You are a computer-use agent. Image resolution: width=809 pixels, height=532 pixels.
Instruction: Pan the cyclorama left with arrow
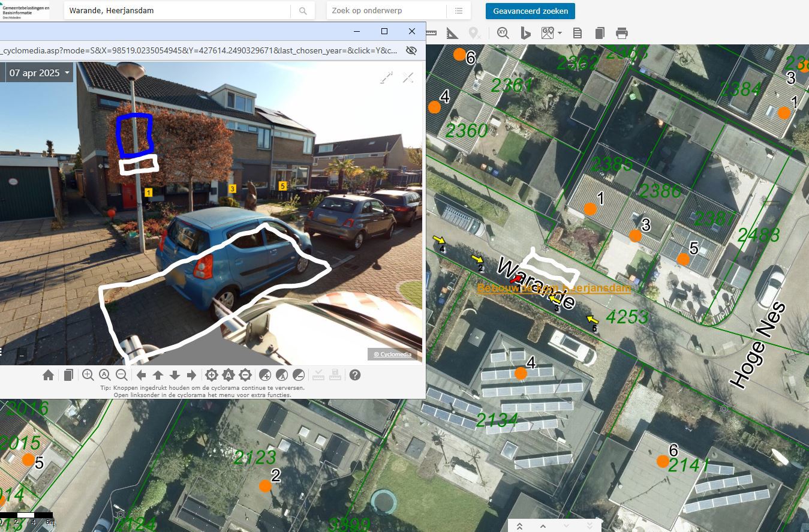[x=142, y=375]
